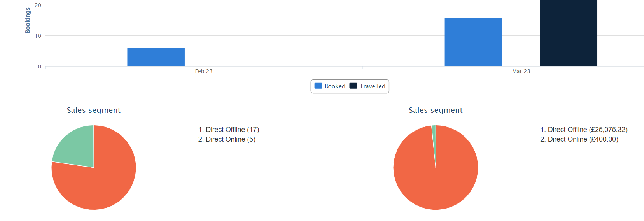Click the left Sales segment chart title
The width and height of the screenshot is (644, 221).
(94, 110)
